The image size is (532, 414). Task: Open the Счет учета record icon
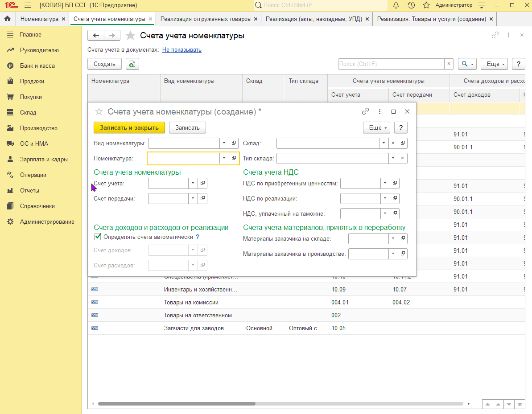click(x=202, y=183)
